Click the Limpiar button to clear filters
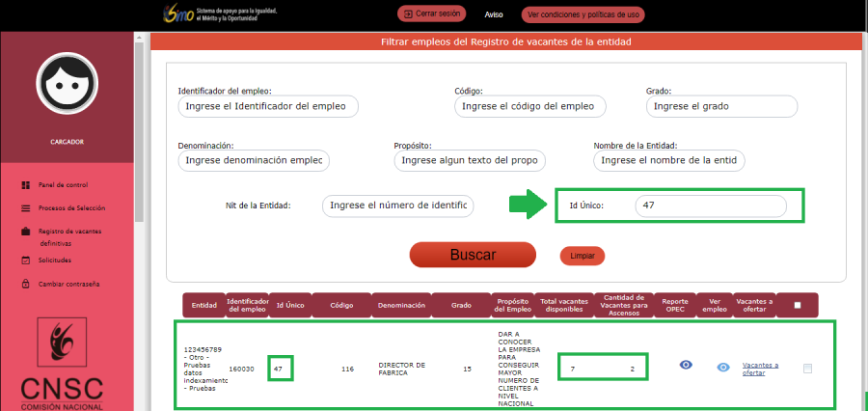This screenshot has height=411, width=868. tap(582, 256)
